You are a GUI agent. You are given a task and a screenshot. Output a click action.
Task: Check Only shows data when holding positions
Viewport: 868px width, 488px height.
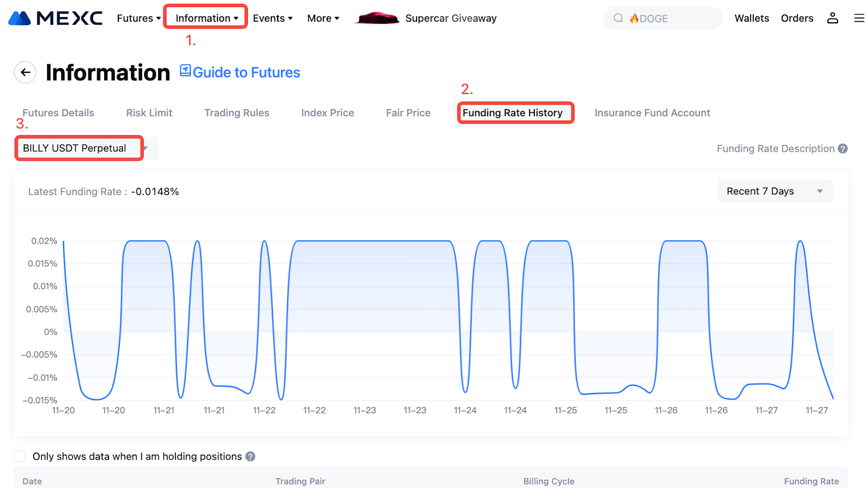20,456
